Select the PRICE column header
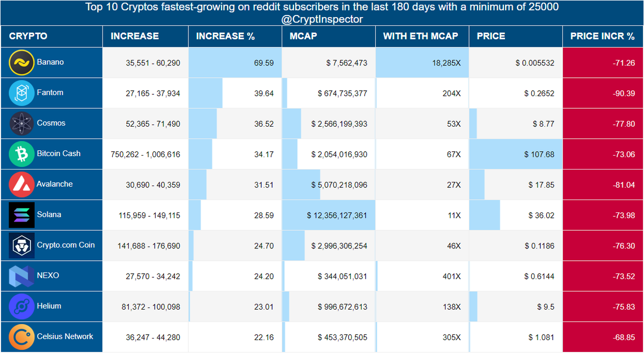 (516, 36)
